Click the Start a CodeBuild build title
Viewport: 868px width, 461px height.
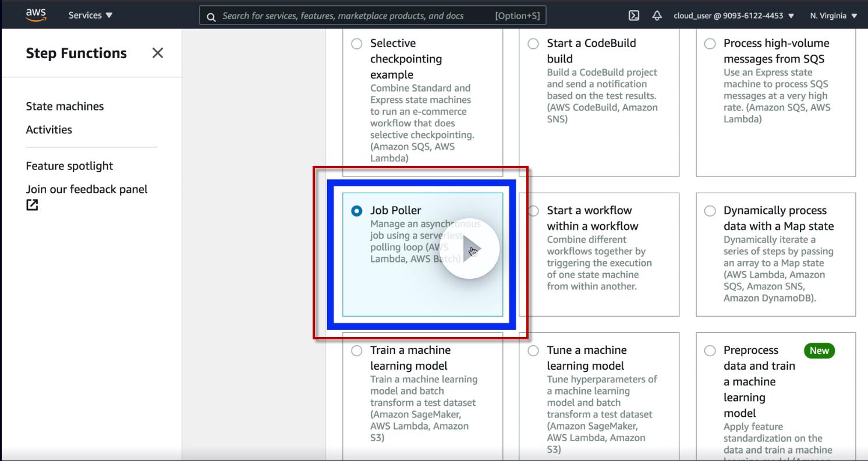pyautogui.click(x=591, y=51)
